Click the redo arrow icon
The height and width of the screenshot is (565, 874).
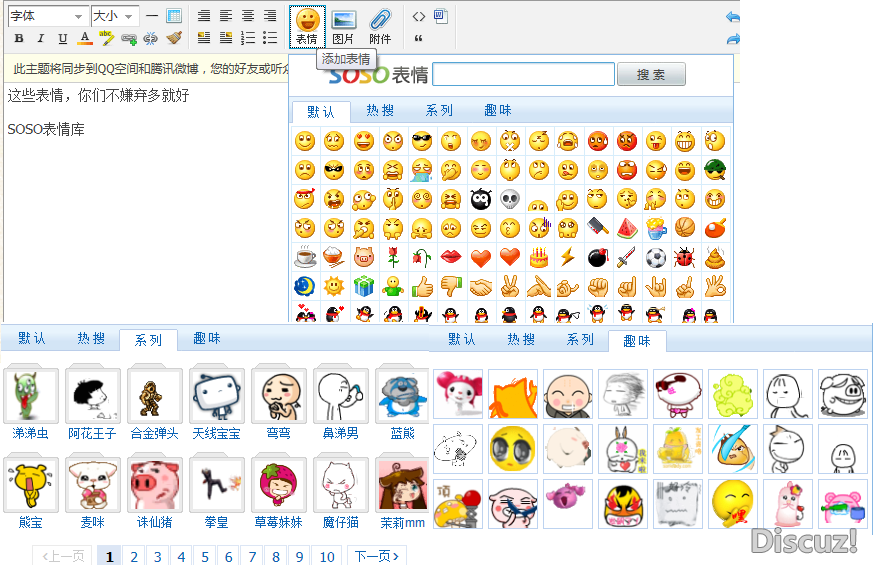pyautogui.click(x=732, y=39)
